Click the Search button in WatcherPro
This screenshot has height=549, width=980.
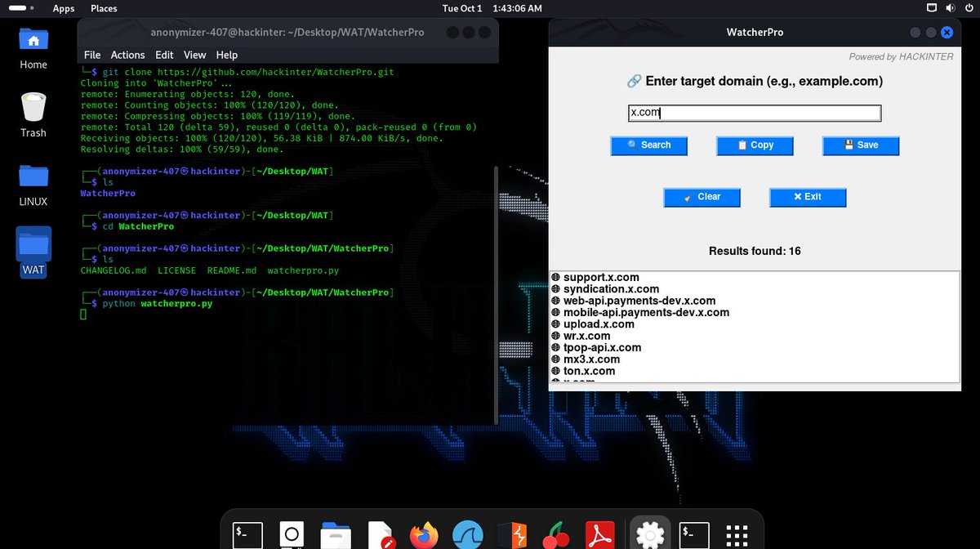point(648,145)
